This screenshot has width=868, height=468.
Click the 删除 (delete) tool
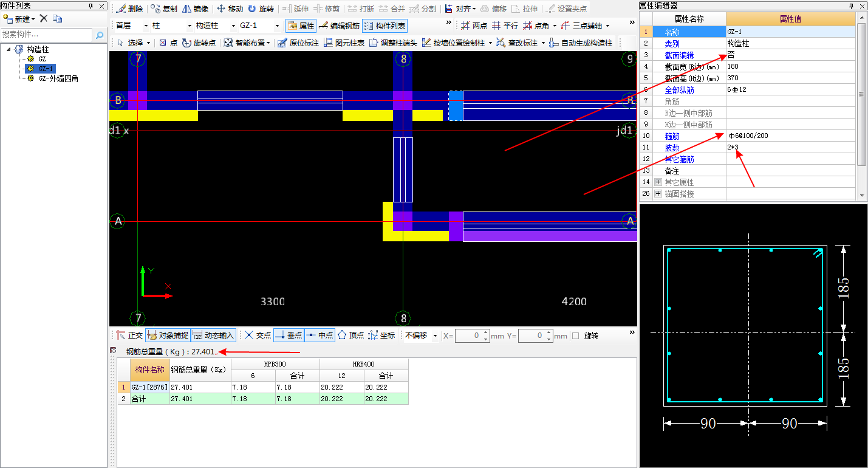coord(129,9)
